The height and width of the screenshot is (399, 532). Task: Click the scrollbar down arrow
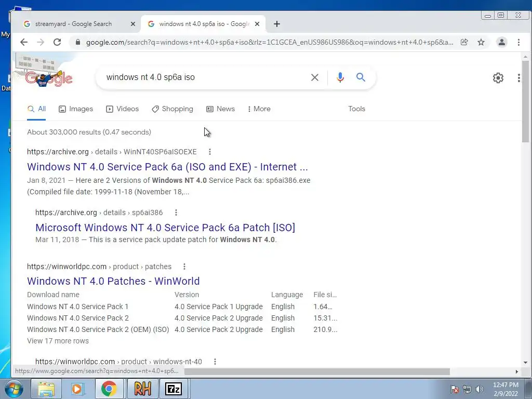point(525,363)
